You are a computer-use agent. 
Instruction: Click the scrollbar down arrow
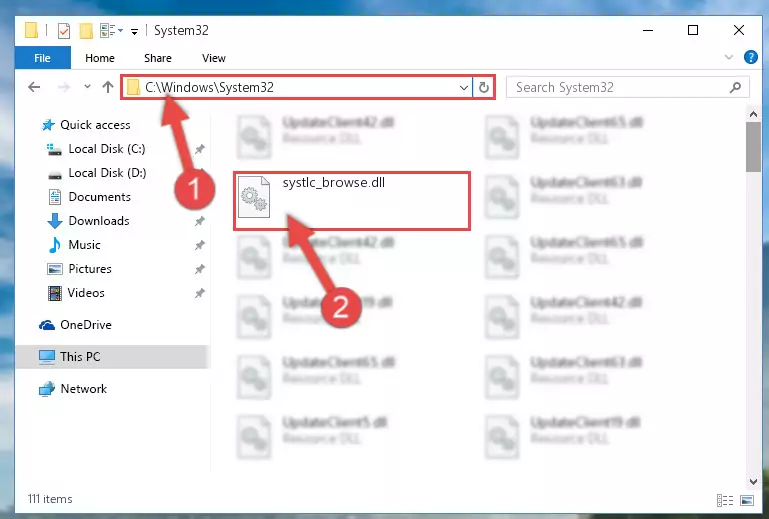click(753, 482)
